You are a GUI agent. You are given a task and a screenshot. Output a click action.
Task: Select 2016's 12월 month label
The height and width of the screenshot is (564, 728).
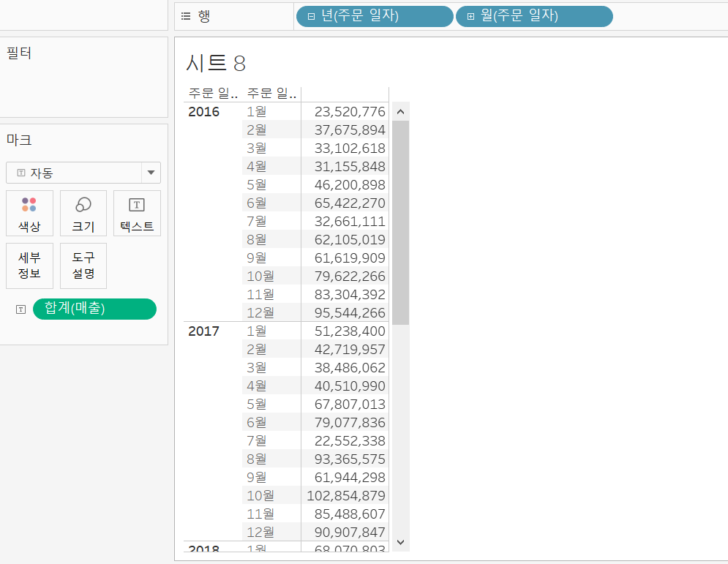point(260,313)
